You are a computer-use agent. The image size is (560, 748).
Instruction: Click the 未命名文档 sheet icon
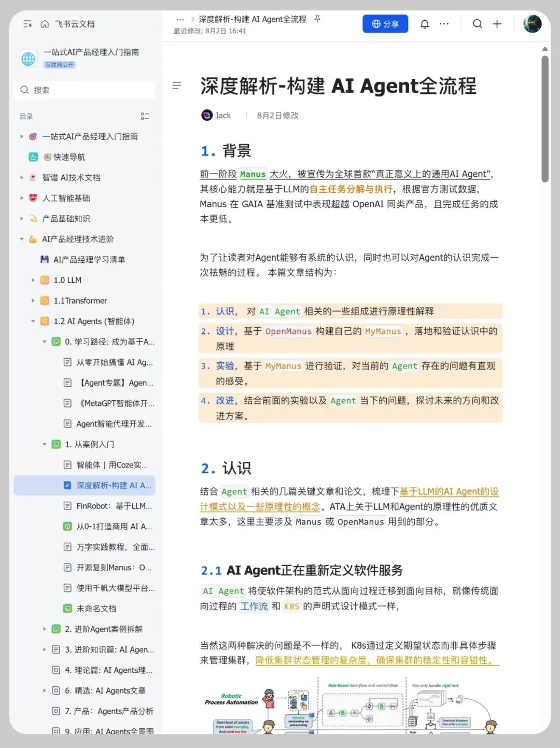point(67,609)
